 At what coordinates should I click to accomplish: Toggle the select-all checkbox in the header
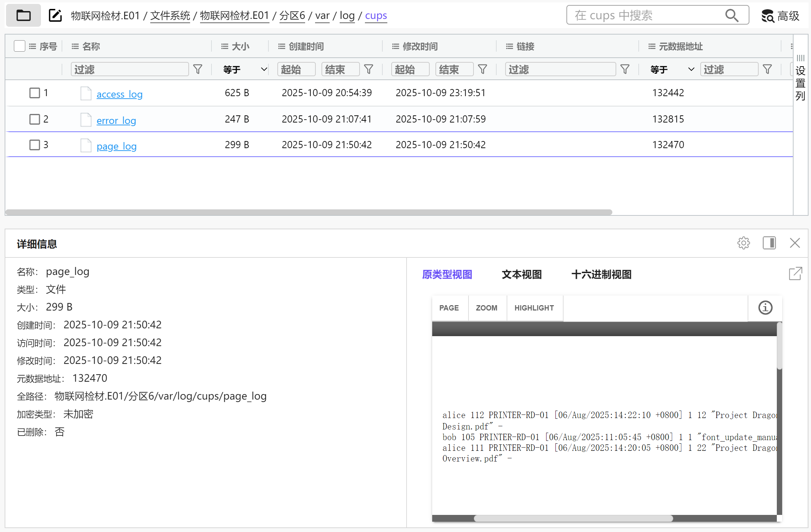pyautogui.click(x=20, y=46)
